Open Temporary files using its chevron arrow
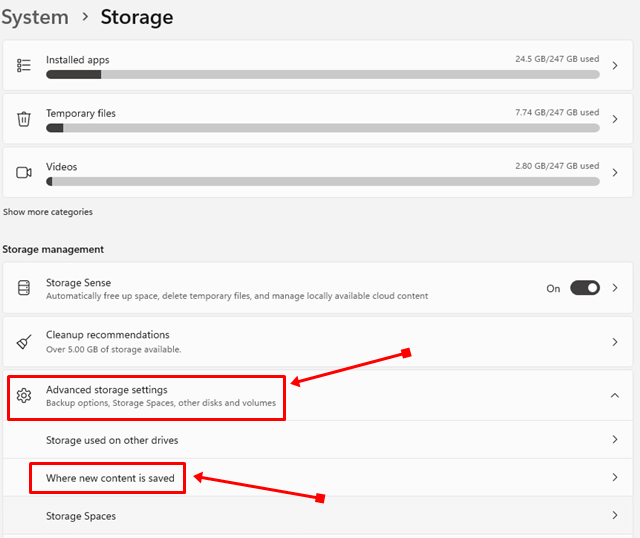Viewport: 640px width, 538px height. tap(614, 119)
